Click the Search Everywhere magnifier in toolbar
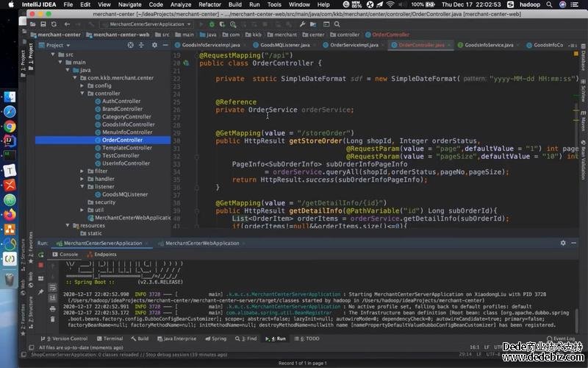The height and width of the screenshot is (368, 588). coord(337,24)
